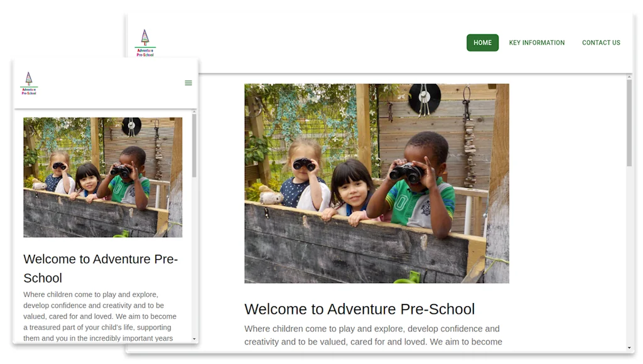
Task: Click the children photo in mobile preview
Action: [x=102, y=177]
